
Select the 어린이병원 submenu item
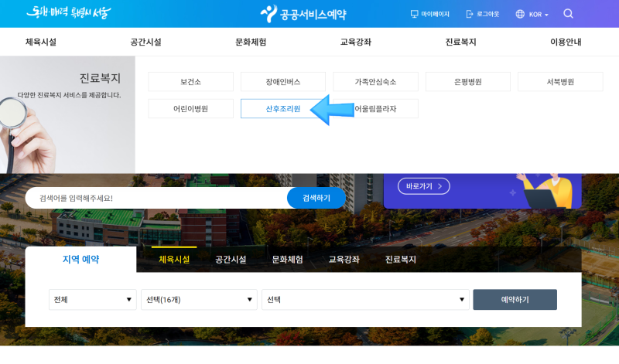click(x=190, y=108)
